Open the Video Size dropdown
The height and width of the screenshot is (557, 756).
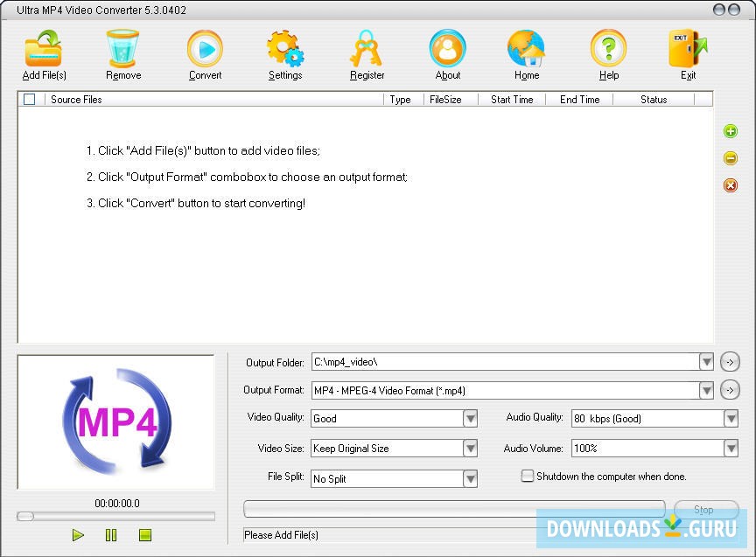[470, 449]
